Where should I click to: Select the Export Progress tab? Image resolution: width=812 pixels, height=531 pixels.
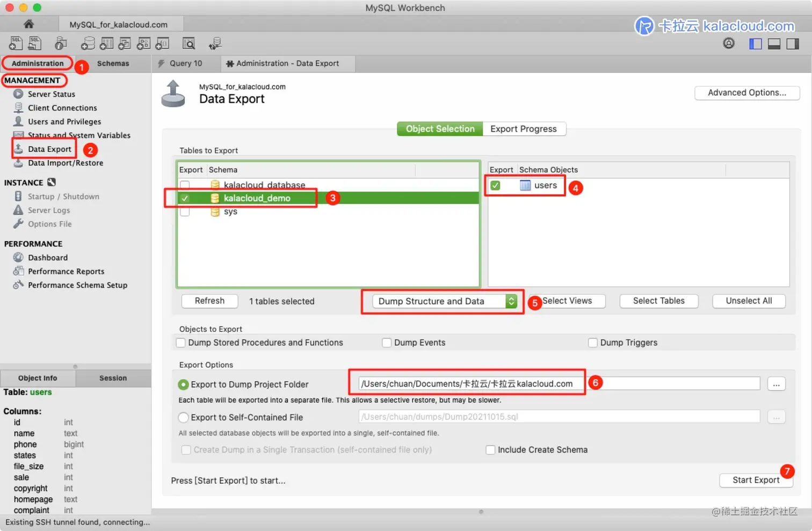pyautogui.click(x=524, y=129)
